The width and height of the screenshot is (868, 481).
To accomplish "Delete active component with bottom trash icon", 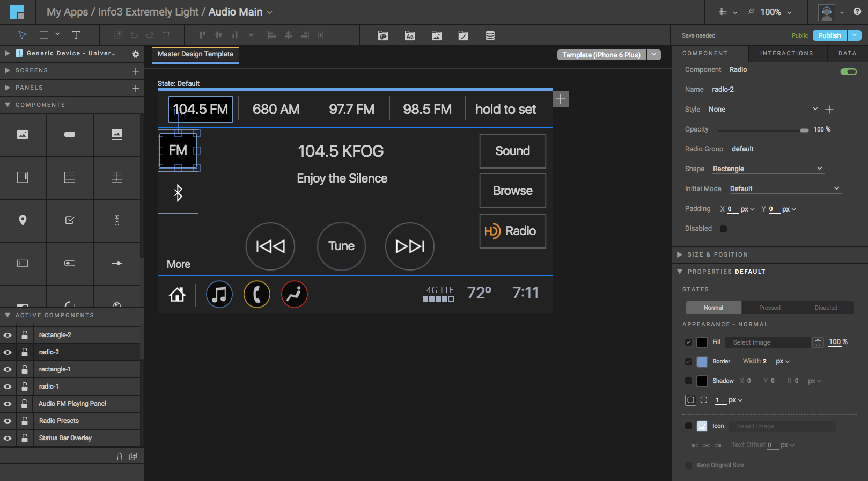I will 120,456.
